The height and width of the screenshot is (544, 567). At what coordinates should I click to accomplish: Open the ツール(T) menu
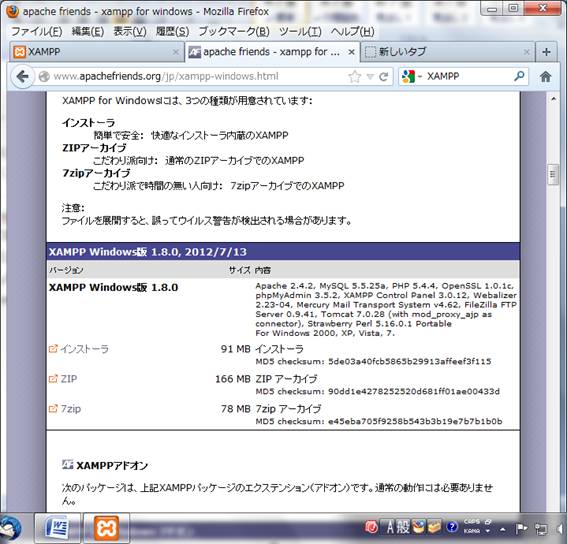pyautogui.click(x=300, y=31)
